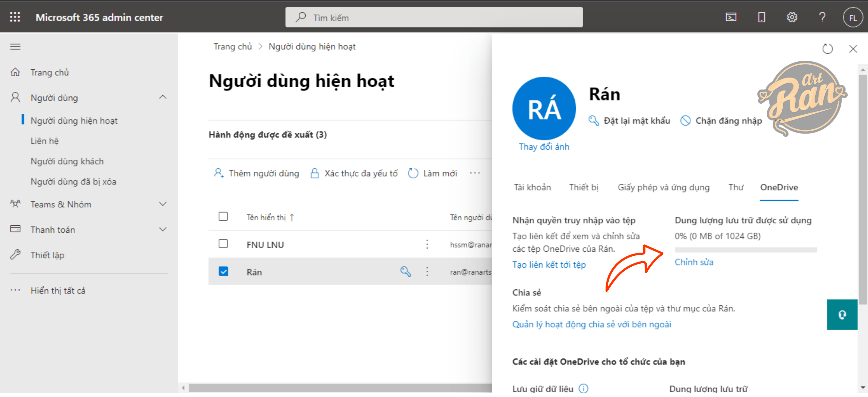
Task: Click Người dùng hiện hoạt breadcrumb
Action: pyautogui.click(x=312, y=46)
